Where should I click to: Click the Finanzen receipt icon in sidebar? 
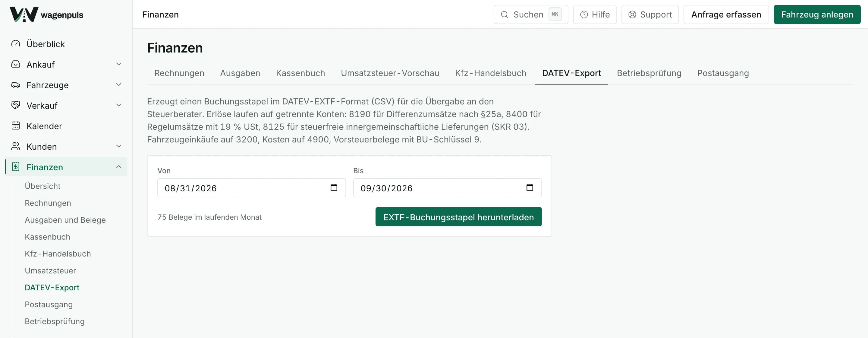click(15, 167)
